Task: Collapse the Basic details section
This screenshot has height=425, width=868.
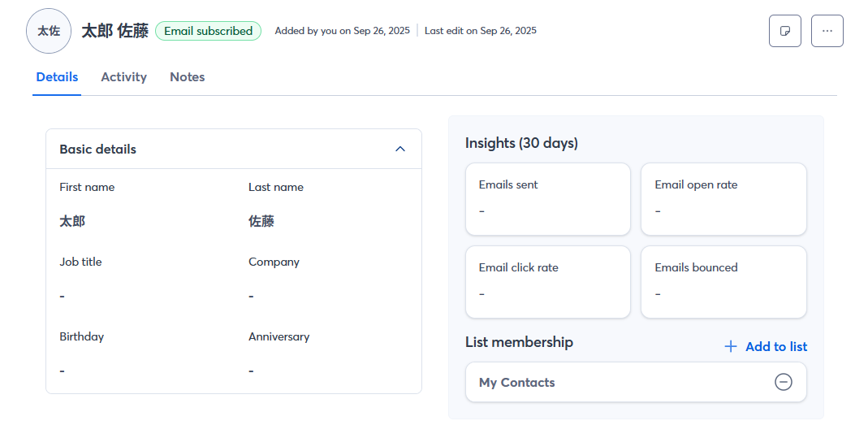Action: 399,149
